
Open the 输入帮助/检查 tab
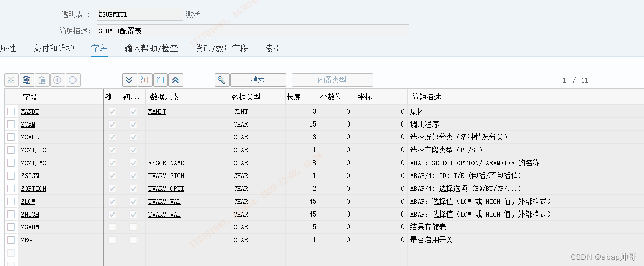click(x=151, y=48)
